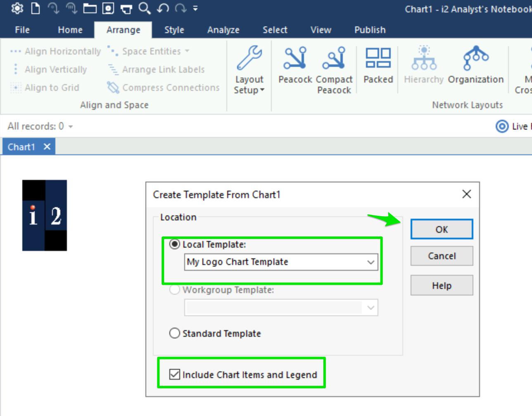Cancel the Create Template dialog
This screenshot has width=532, height=416.
(x=442, y=256)
